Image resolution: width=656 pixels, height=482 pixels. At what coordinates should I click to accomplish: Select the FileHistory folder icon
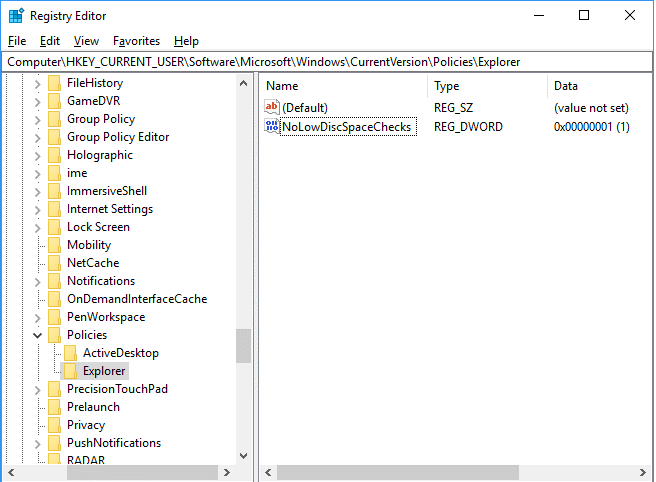point(54,83)
